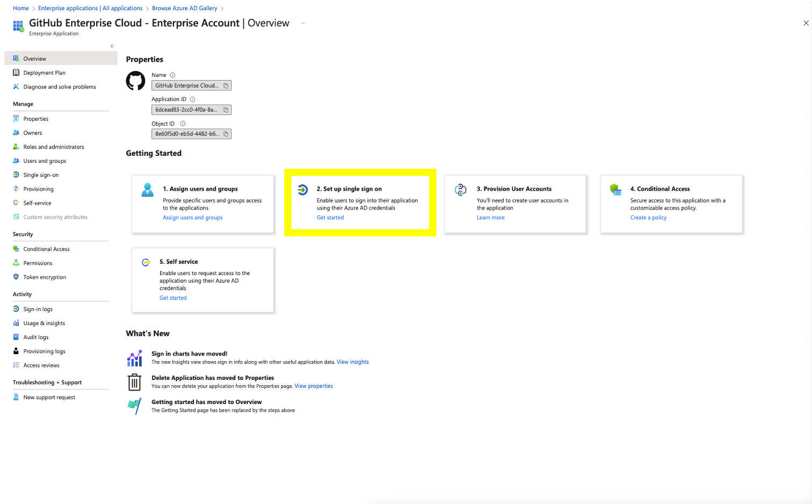Click the Overview sidebar icon

pos(16,58)
